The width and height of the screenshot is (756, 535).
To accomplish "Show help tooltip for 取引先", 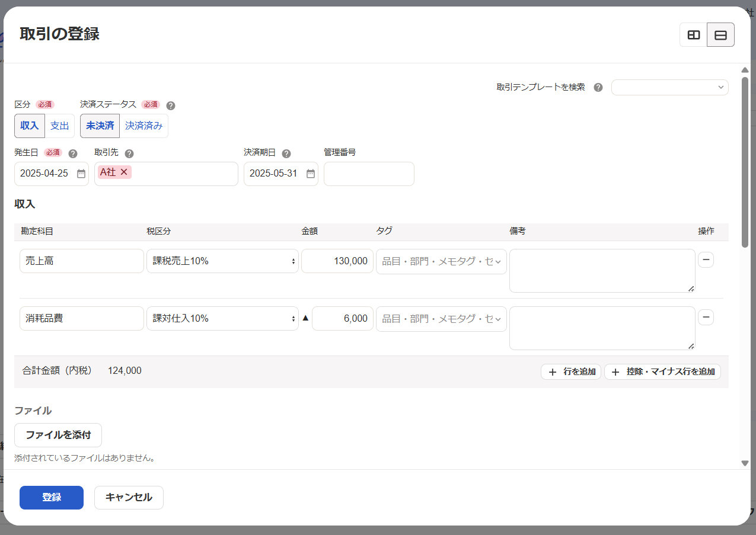I will pyautogui.click(x=129, y=153).
